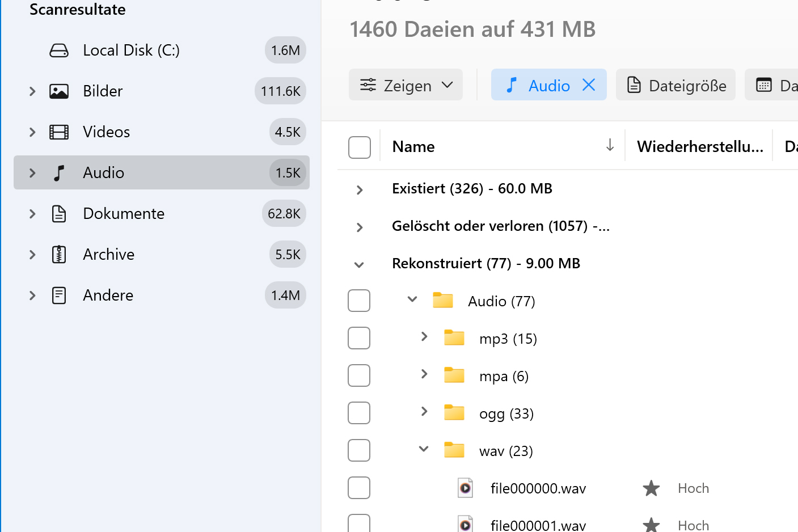798x532 pixels.
Task: Click the ogg (33) folder icon
Action: [x=454, y=412]
